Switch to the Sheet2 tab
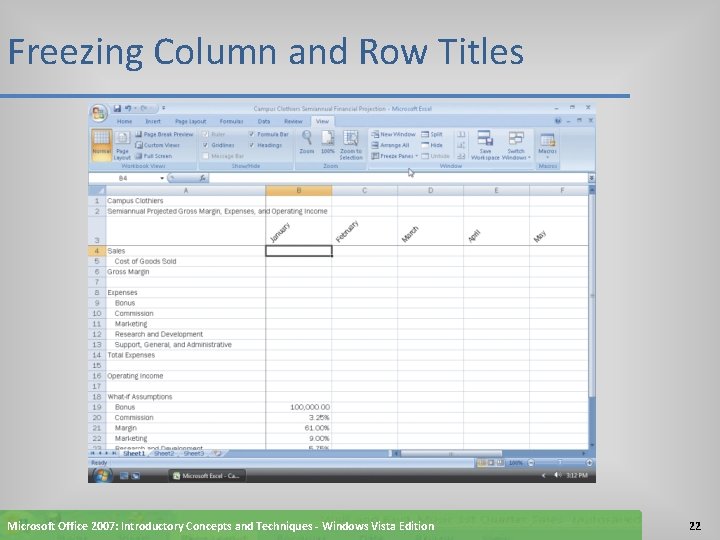This screenshot has height=540, width=720. coord(164,454)
